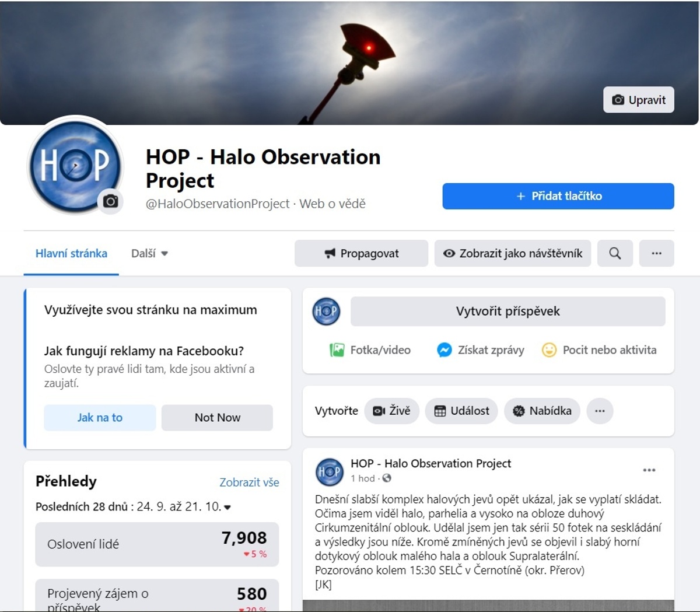The image size is (700, 612).
Task: Click the post text starting with Dnešní slabší
Action: click(488, 542)
